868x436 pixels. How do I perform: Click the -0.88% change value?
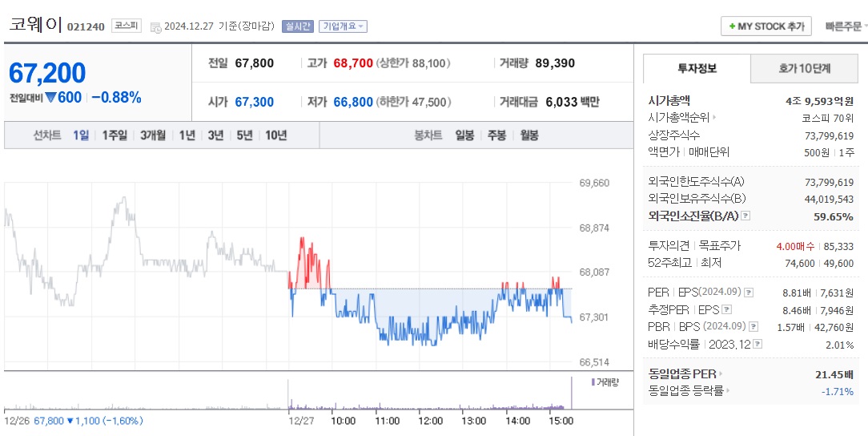coord(116,98)
